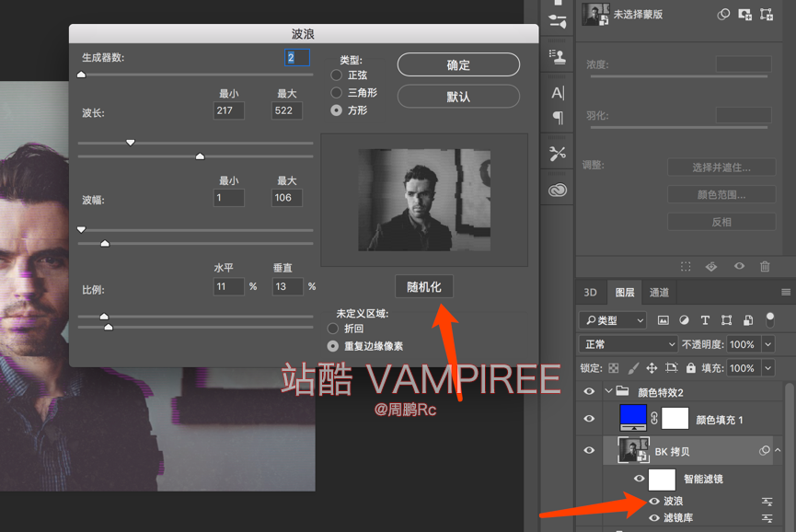Viewport: 796px width, 532px height.
Task: Click the 随机化 button
Action: click(424, 287)
